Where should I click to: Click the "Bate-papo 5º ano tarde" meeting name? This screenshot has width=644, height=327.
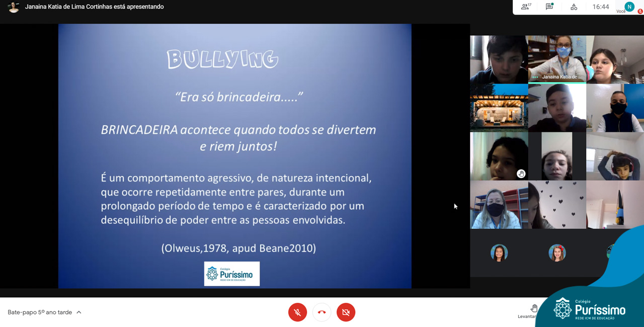click(40, 312)
